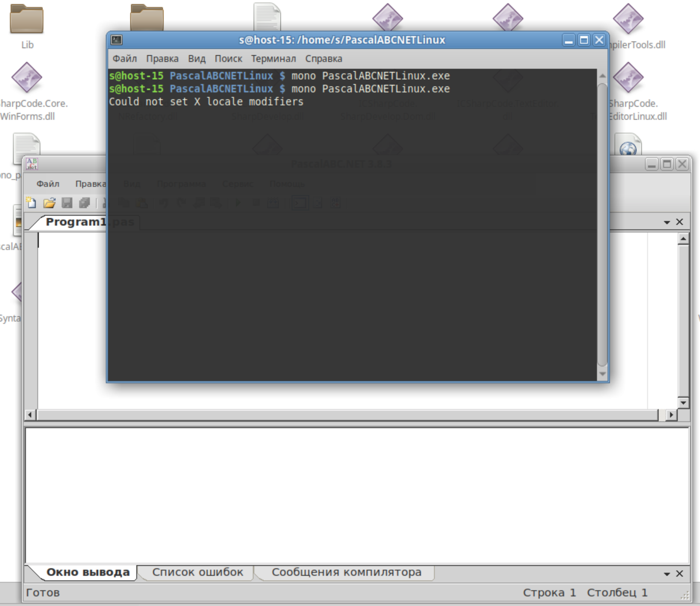Click the editor horizontal scrollbar right arrow

(672, 415)
